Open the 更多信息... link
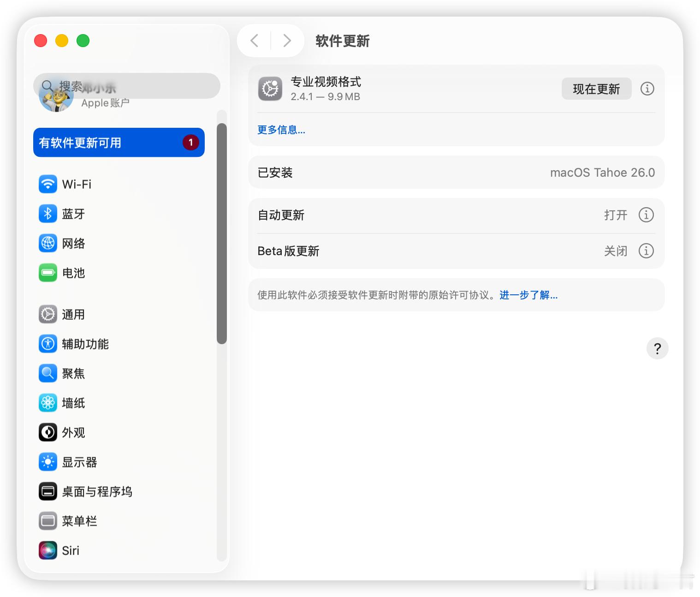Viewport: 700px width, 597px height. point(281,130)
